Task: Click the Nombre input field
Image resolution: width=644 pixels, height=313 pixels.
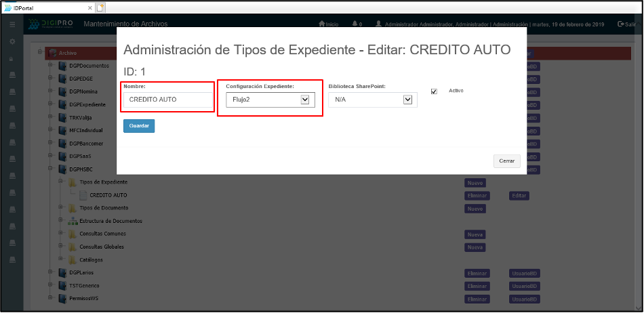Action: pyautogui.click(x=168, y=100)
